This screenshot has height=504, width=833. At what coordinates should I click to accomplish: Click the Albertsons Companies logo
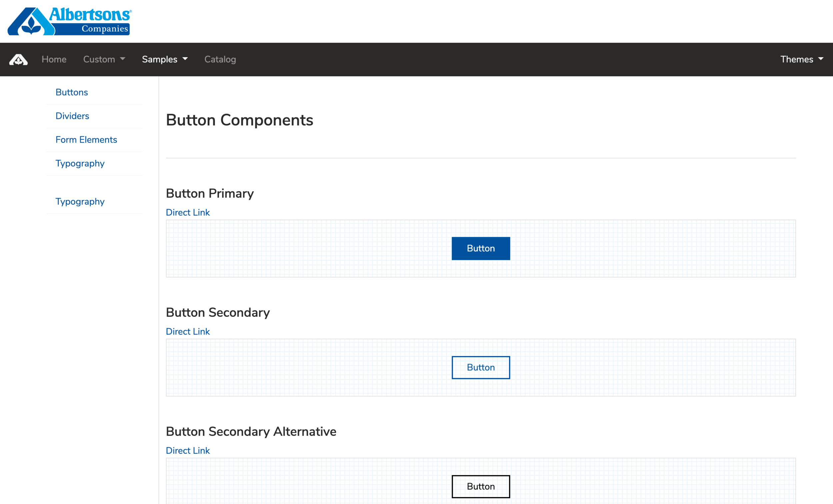click(x=69, y=21)
